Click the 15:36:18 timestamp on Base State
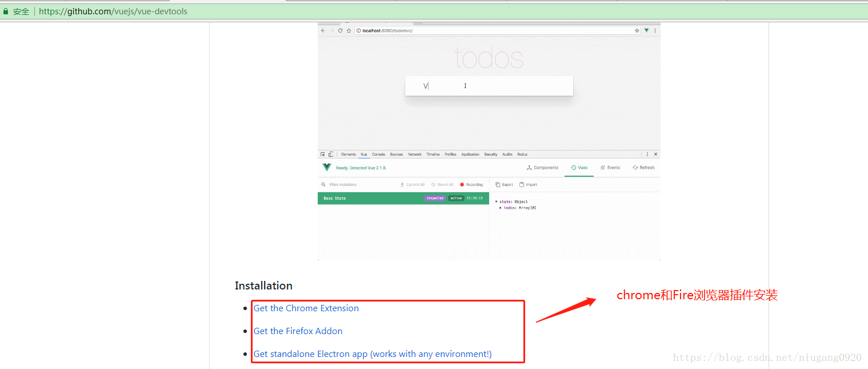Image resolution: width=868 pixels, height=369 pixels. [x=474, y=199]
